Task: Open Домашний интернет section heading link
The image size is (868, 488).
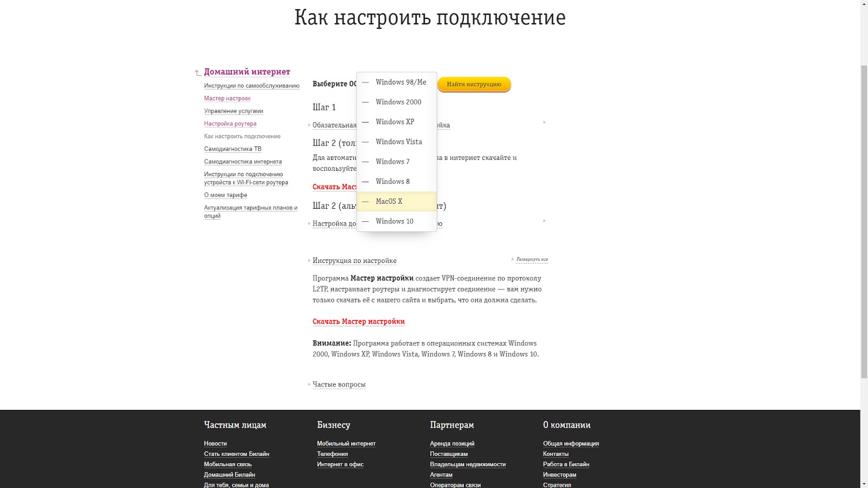Action: [x=247, y=72]
